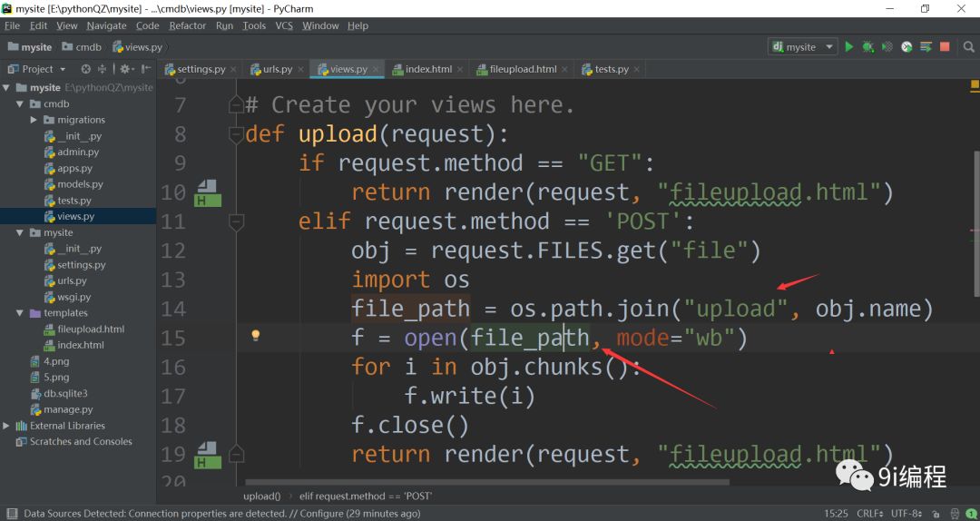Image resolution: width=980 pixels, height=521 pixels.
Task: Click the elif request.method breadcrumb at bottom
Action: tap(366, 496)
